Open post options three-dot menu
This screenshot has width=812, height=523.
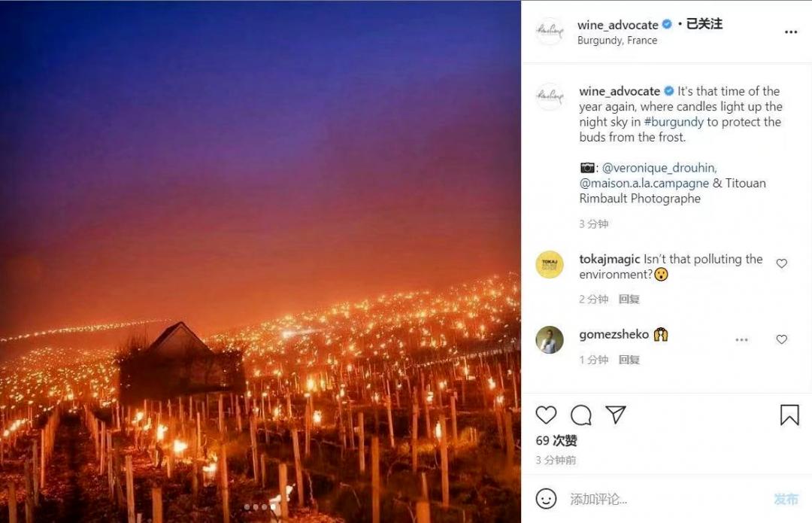click(x=791, y=32)
